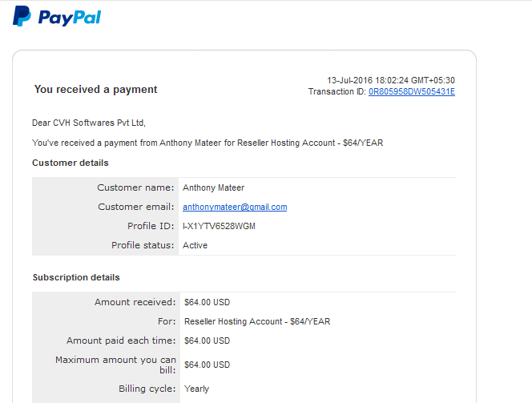Click the 'Transaction ID:' label text
This screenshot has width=532, height=403.
[337, 91]
